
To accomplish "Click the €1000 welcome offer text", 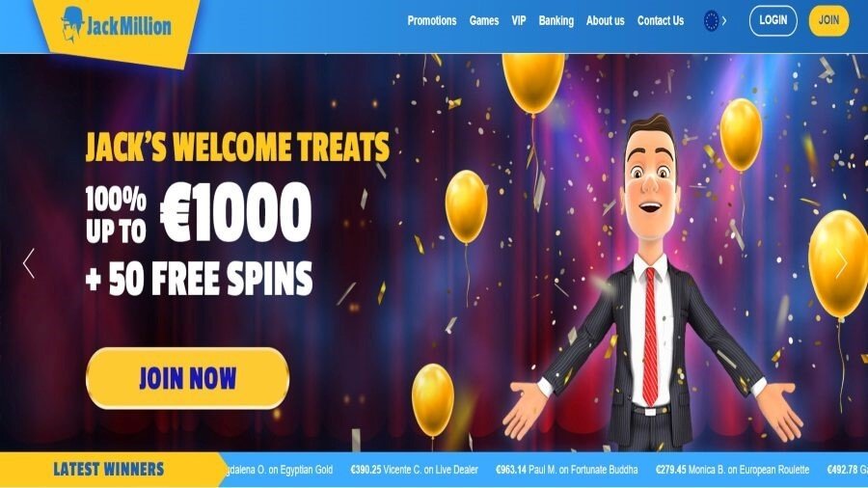I will 236,212.
